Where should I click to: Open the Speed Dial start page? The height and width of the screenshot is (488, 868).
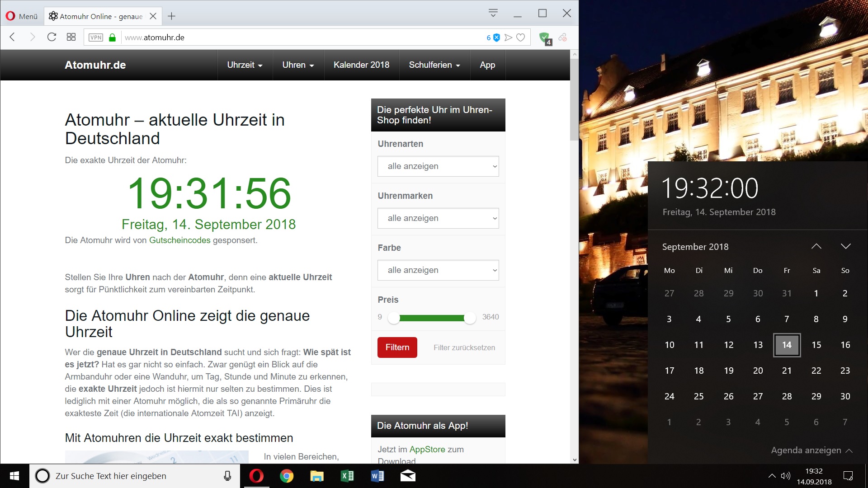tap(71, 37)
